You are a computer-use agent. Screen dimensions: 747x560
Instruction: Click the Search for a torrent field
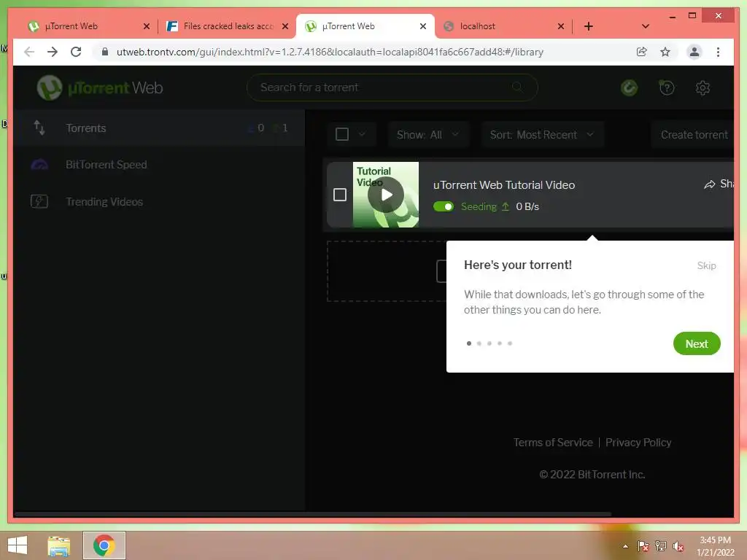(x=392, y=87)
